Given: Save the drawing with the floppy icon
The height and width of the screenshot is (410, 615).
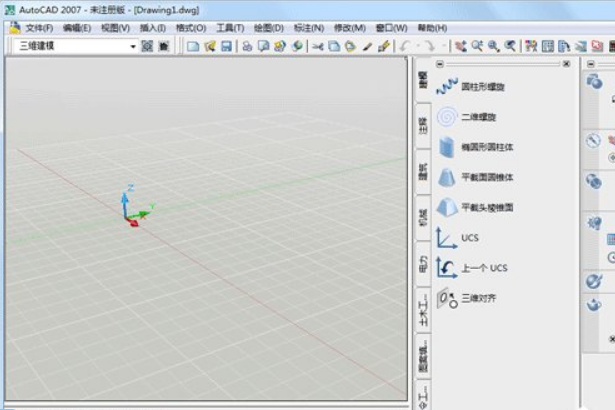Looking at the screenshot, I should pyautogui.click(x=227, y=46).
